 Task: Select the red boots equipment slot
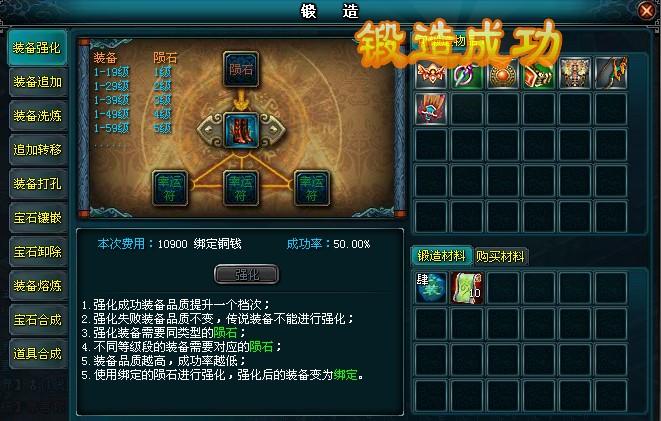tap(241, 130)
